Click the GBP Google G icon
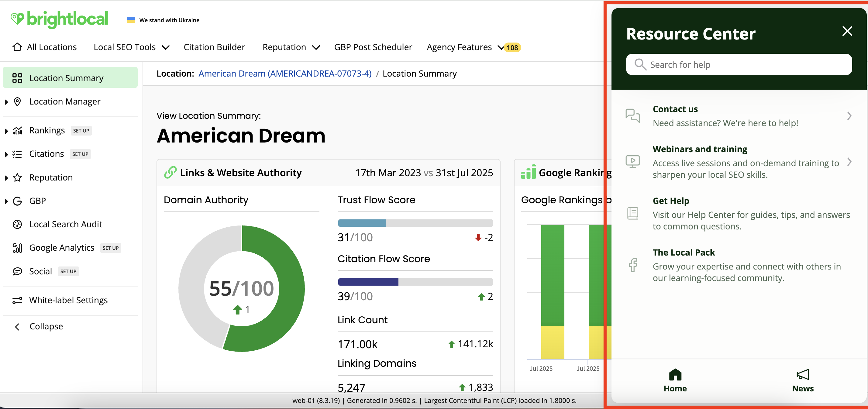The width and height of the screenshot is (868, 409). [17, 201]
